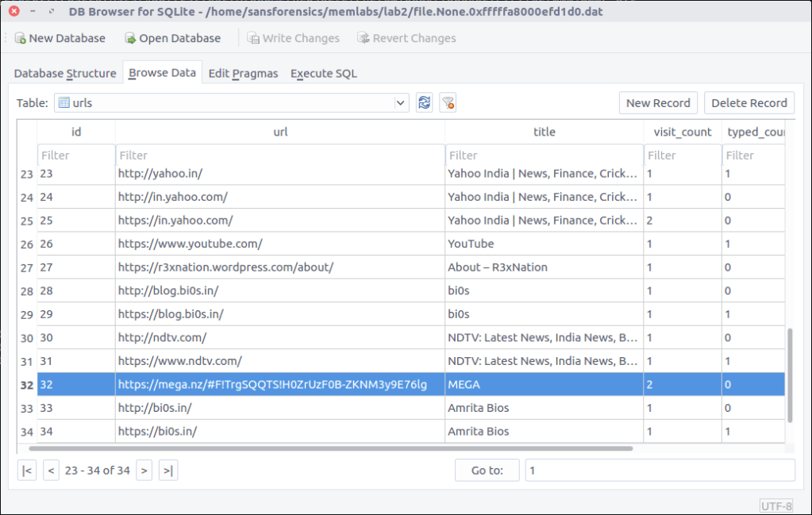812x515 pixels.
Task: Switch to the Database Structure tab
Action: point(65,73)
